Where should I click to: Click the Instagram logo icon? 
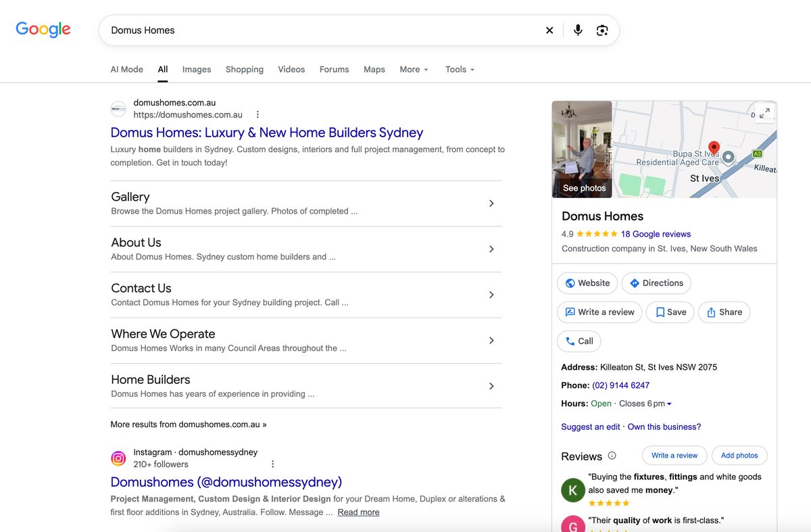(118, 458)
